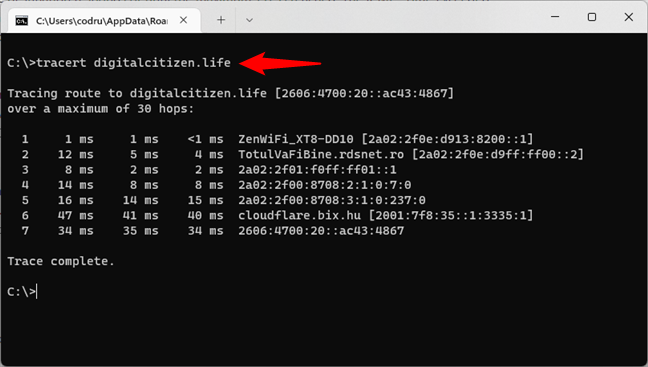Click hop 4 address 2a02:2f00:8708:2:1:0:7:0
This screenshot has width=648, height=367.
coord(324,185)
